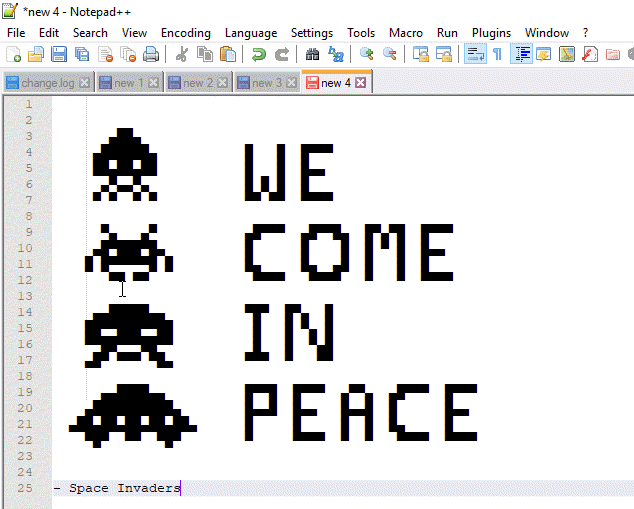The width and height of the screenshot is (634, 509).
Task: Open the Function List panel icon
Action: pyautogui.click(x=590, y=54)
